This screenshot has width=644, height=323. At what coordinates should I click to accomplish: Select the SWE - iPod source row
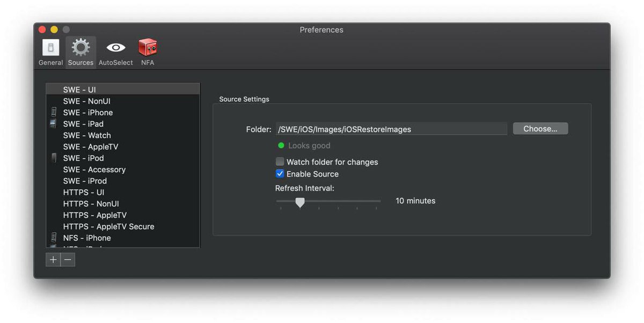123,158
